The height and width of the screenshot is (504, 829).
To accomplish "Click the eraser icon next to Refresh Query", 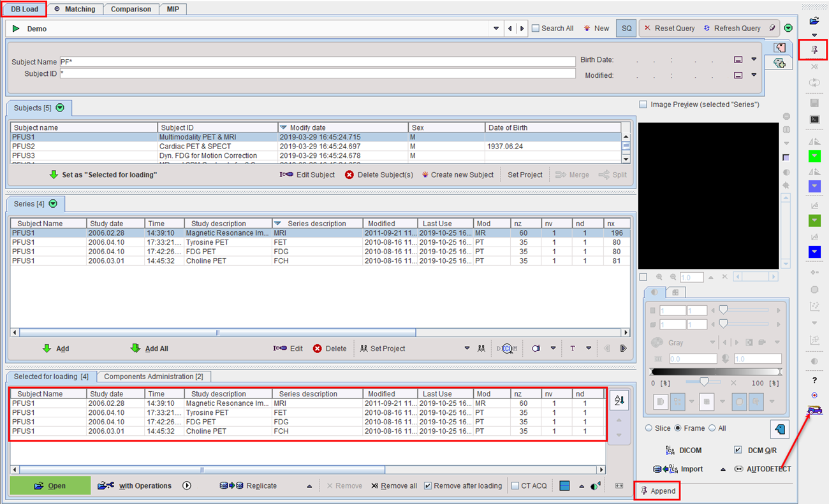I will (772, 28).
